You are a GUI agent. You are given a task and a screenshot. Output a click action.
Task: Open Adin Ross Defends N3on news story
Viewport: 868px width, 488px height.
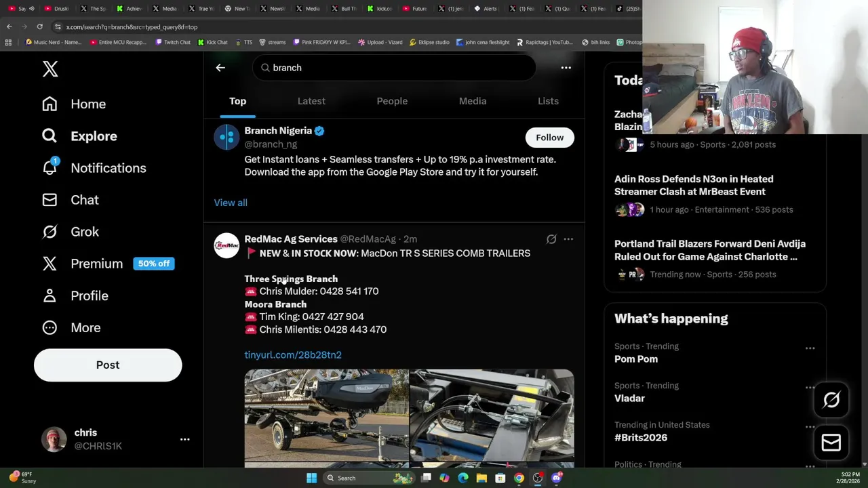point(694,185)
